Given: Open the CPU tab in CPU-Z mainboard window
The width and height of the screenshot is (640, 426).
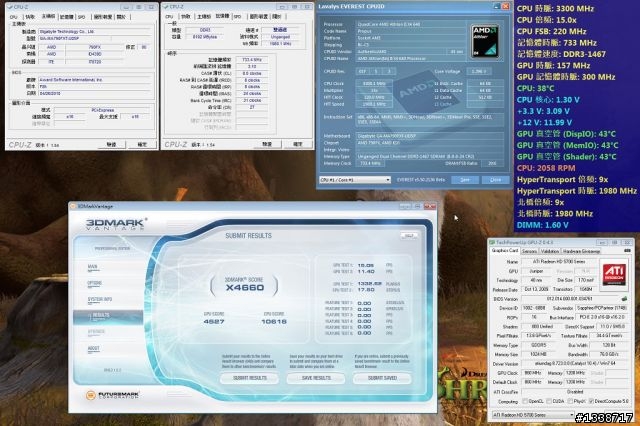Looking at the screenshot, I should (14, 17).
